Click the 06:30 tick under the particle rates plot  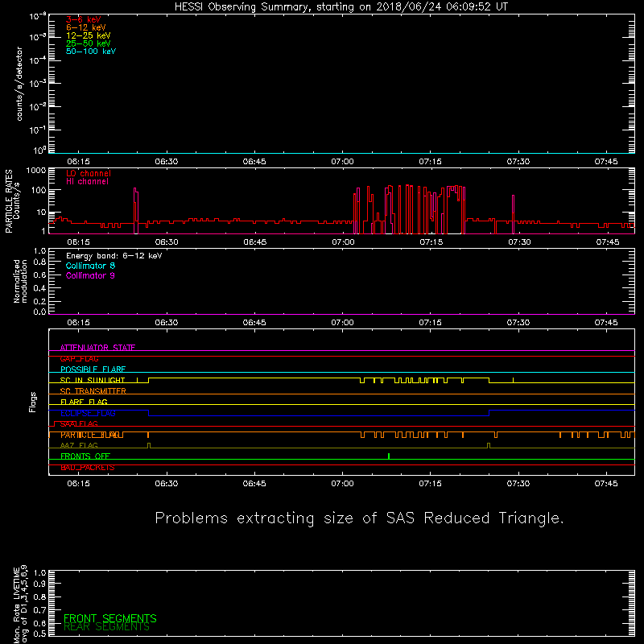click(x=167, y=242)
